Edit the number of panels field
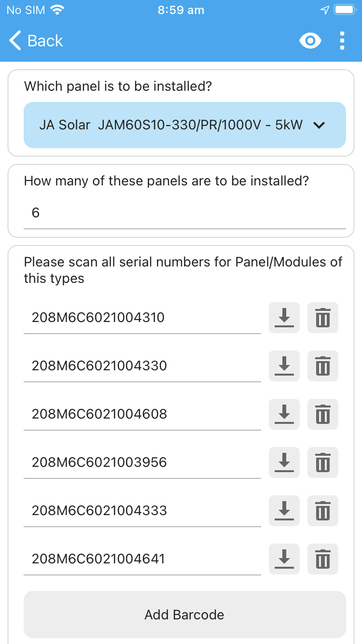Viewport: 362px width, 644px height. (x=185, y=213)
